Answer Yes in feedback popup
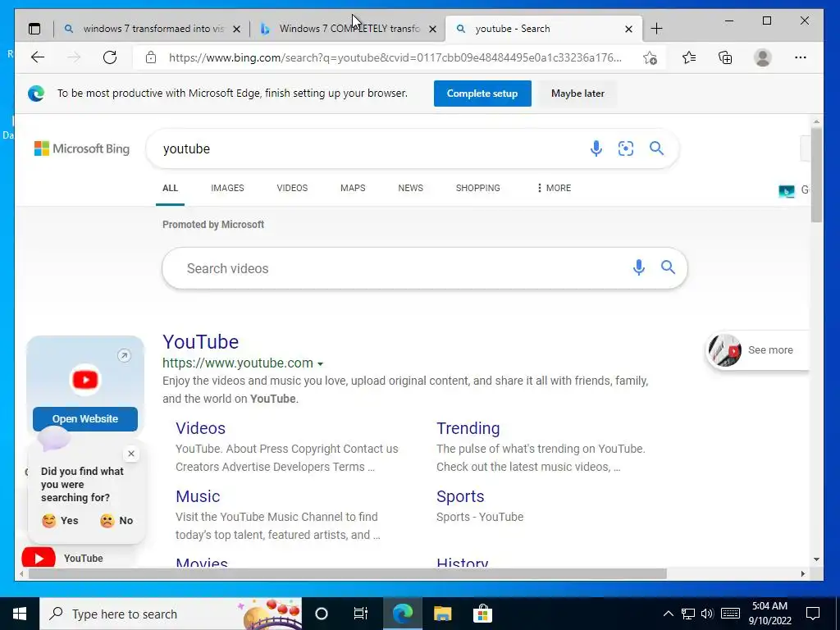 pyautogui.click(x=60, y=521)
